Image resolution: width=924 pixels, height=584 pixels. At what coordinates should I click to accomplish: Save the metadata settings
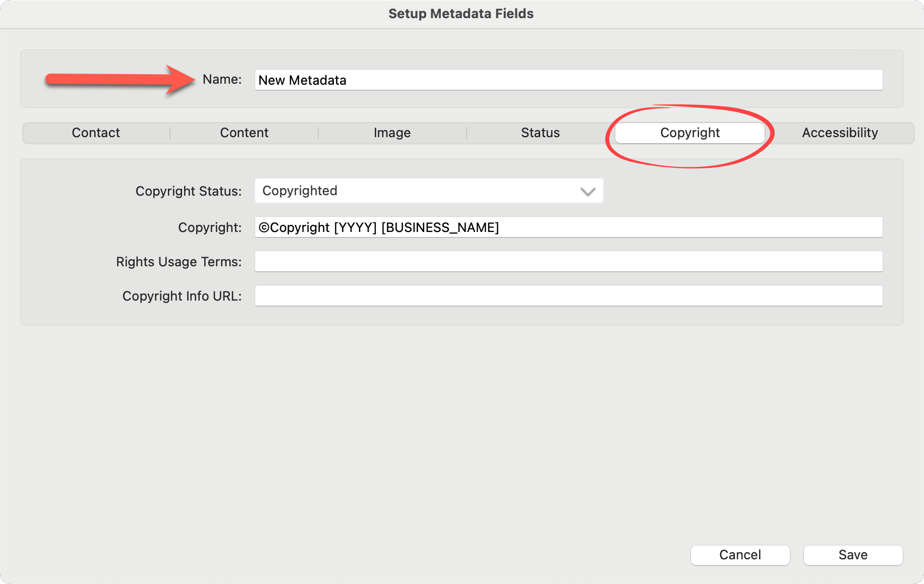[x=853, y=555]
